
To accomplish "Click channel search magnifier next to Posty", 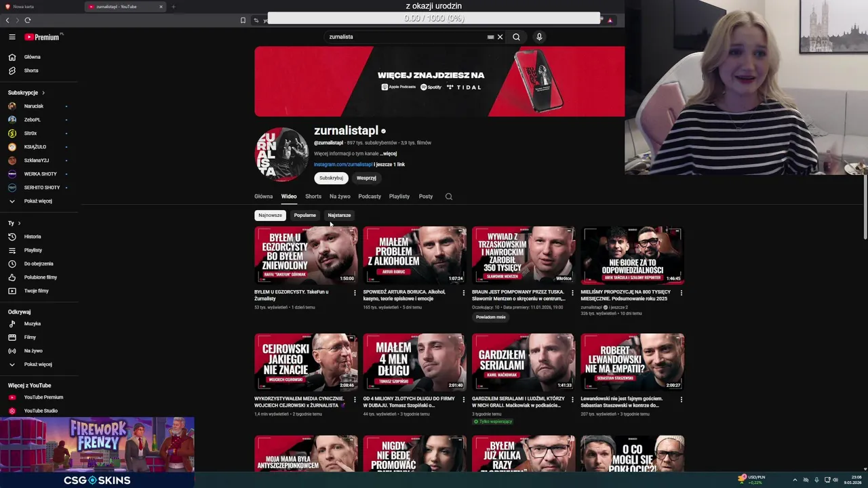I will point(448,197).
